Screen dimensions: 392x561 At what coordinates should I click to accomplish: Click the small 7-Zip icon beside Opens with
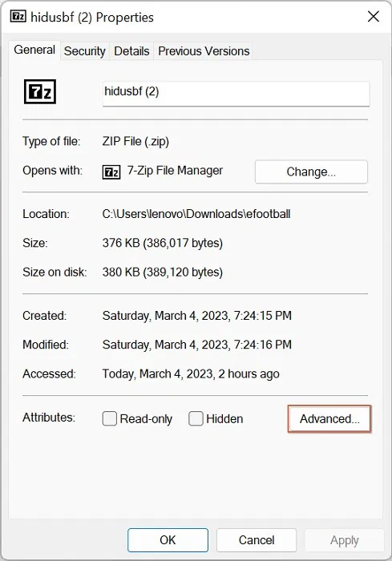[x=111, y=172]
